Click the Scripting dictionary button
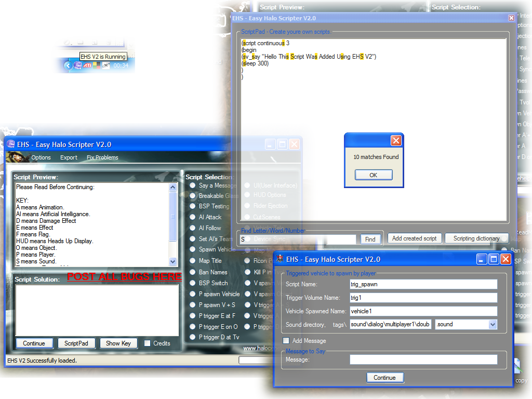Screen dimensions: 532x399 tap(476, 238)
